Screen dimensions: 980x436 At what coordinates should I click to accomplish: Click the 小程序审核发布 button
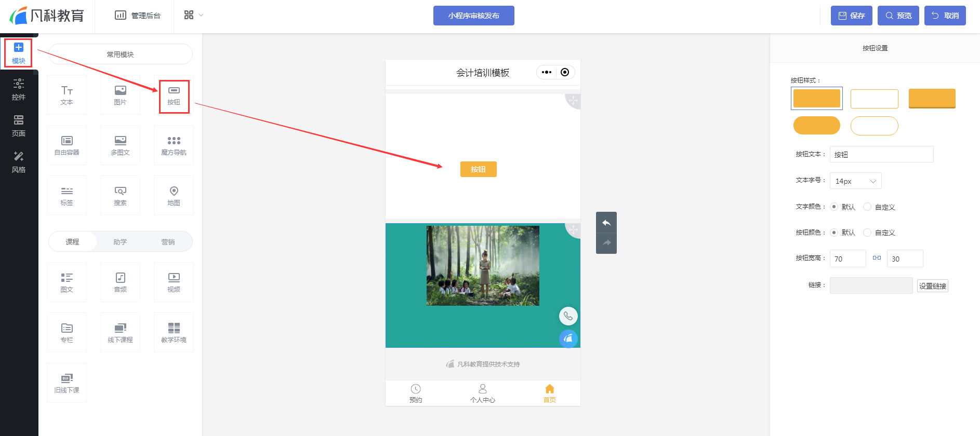474,16
